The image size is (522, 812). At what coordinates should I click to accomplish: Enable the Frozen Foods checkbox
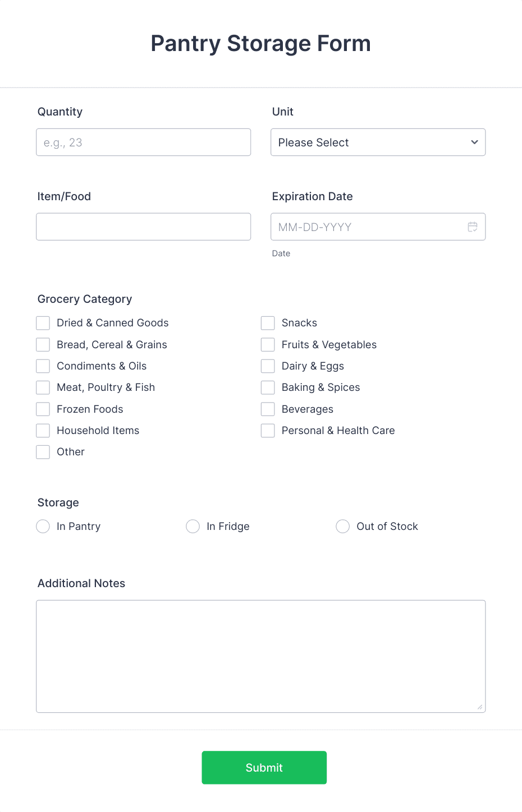43,409
